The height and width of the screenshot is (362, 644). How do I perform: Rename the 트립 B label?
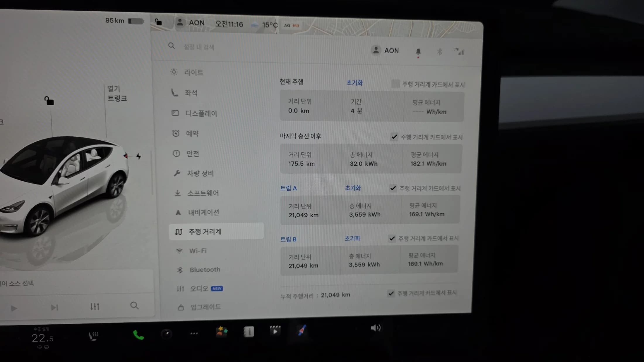click(288, 239)
